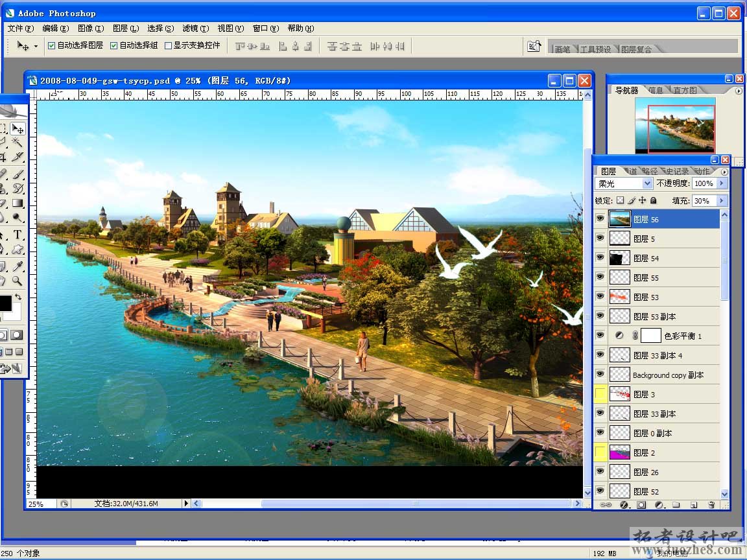Lock layer position
The width and height of the screenshot is (747, 560).
pyautogui.click(x=643, y=200)
